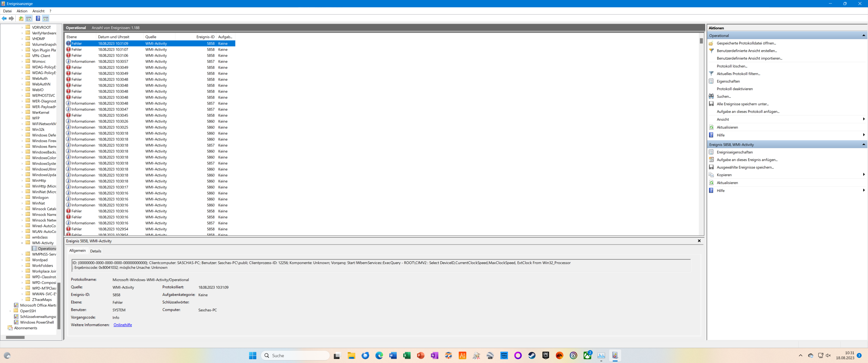This screenshot has height=363, width=868.
Task: Click the up one level folder icon
Action: pos(21,18)
